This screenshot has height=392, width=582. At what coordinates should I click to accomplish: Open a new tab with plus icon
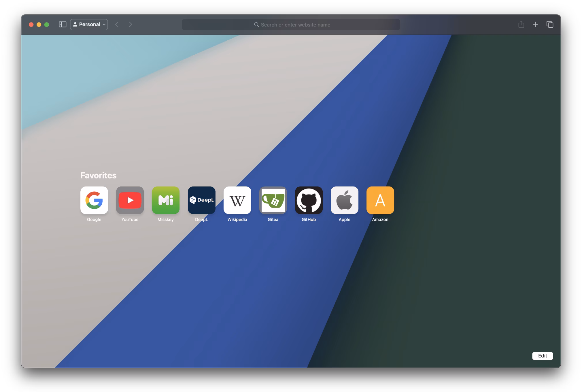535,24
